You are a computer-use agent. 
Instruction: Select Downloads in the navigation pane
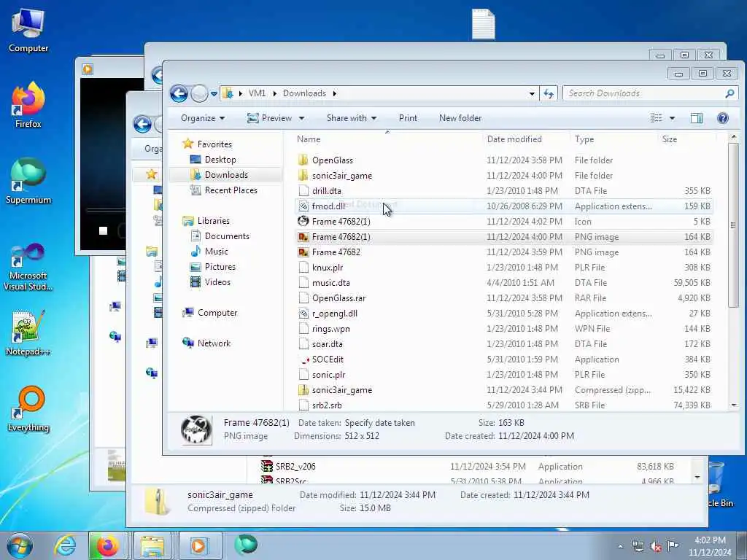click(x=226, y=175)
